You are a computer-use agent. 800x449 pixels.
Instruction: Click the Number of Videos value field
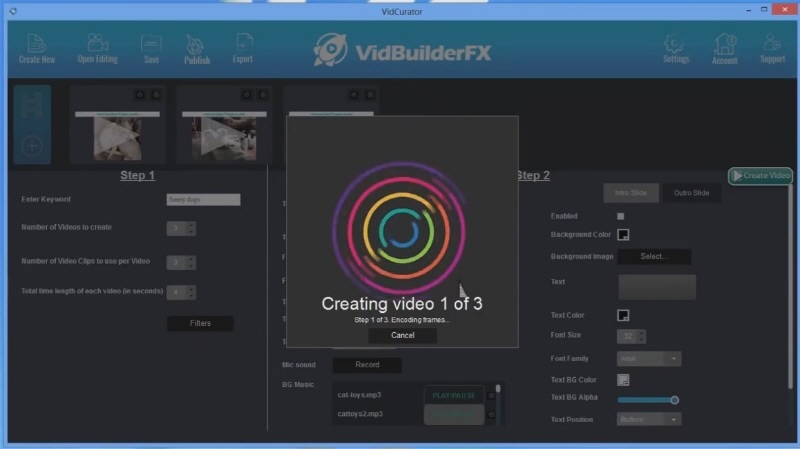177,229
